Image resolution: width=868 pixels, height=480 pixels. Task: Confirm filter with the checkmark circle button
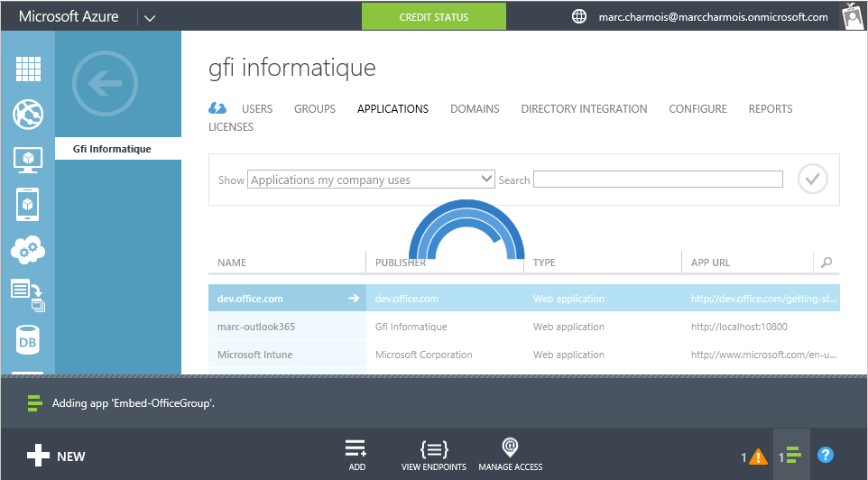(x=813, y=180)
